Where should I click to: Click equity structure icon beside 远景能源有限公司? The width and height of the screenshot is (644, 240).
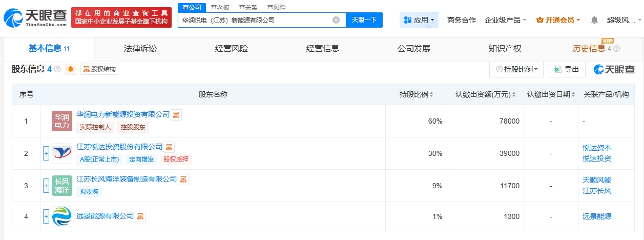[x=140, y=216]
